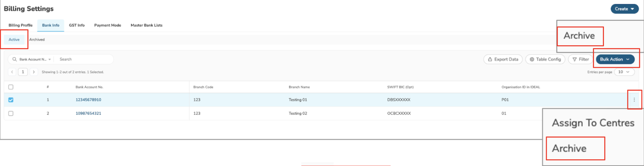Go to previous page arrow

(x=12, y=72)
